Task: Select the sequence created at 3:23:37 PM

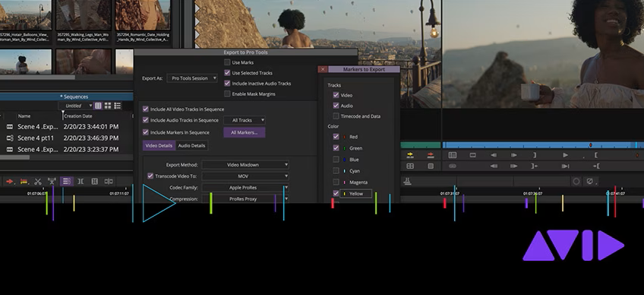Action: (68, 149)
